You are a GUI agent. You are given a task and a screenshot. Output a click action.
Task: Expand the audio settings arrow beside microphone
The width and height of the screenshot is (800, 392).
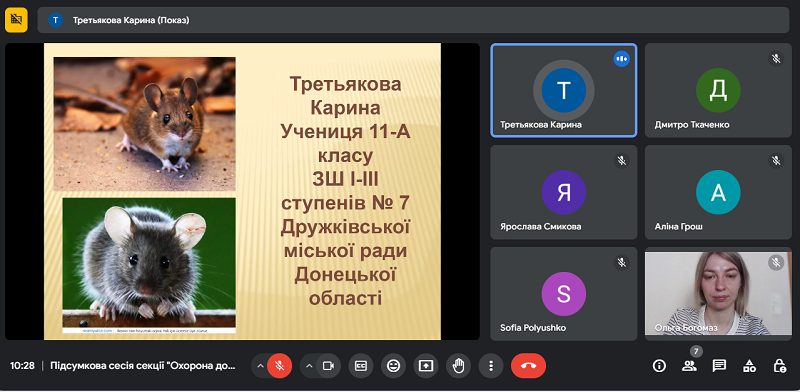(260, 365)
